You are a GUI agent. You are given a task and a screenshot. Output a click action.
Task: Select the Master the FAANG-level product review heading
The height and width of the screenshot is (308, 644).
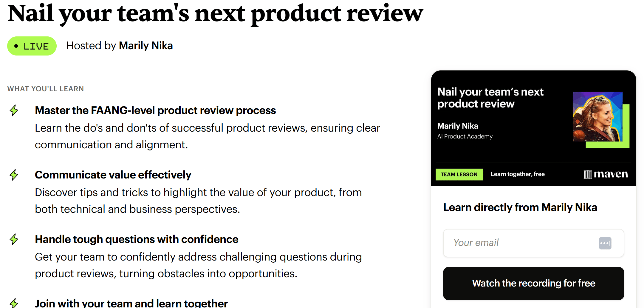tap(155, 110)
